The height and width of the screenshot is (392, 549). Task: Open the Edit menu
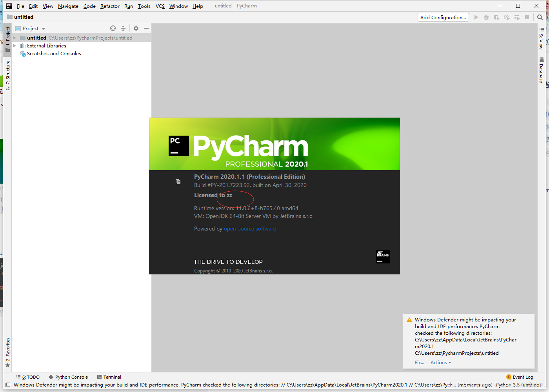[x=33, y=6]
